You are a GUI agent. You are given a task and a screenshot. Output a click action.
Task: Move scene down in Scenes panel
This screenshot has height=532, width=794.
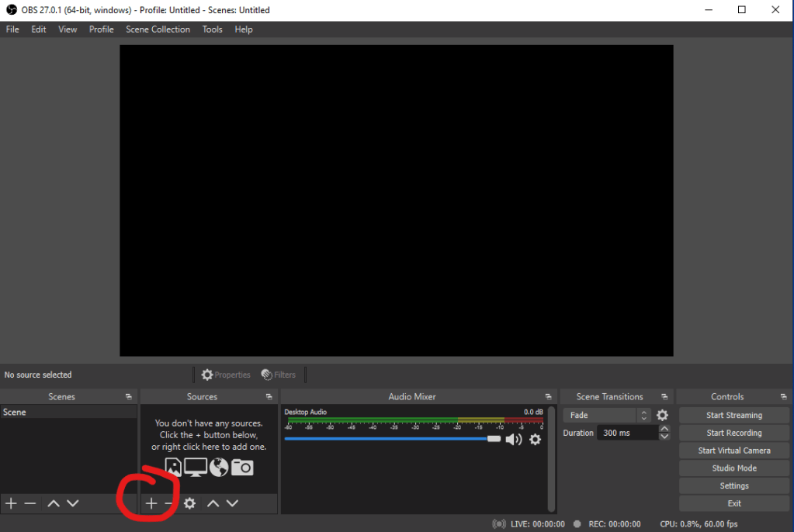click(73, 503)
